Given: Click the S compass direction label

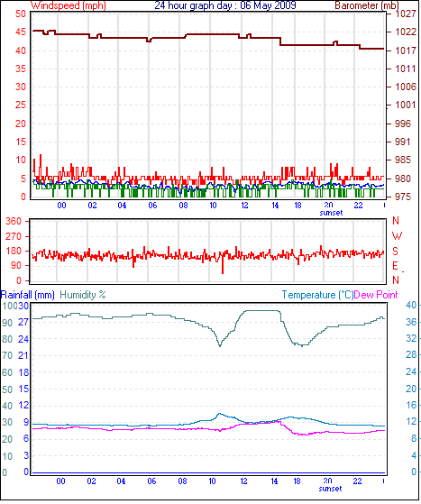Looking at the screenshot, I should pyautogui.click(x=395, y=251).
